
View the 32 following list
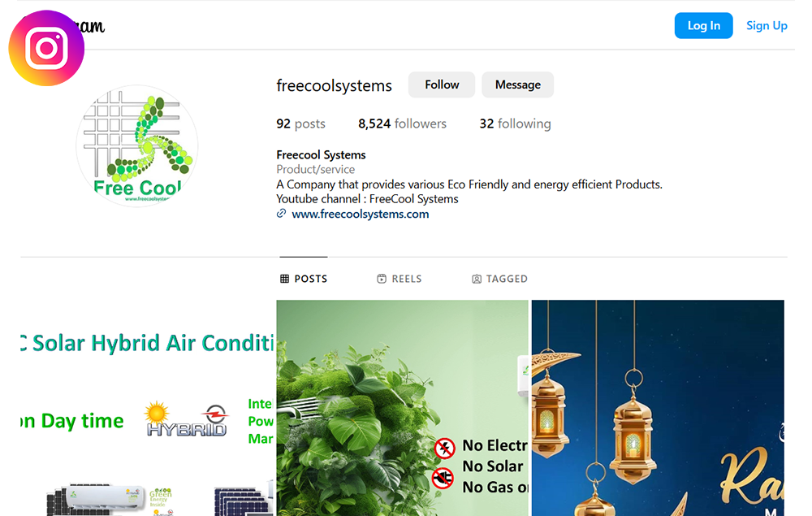point(516,124)
